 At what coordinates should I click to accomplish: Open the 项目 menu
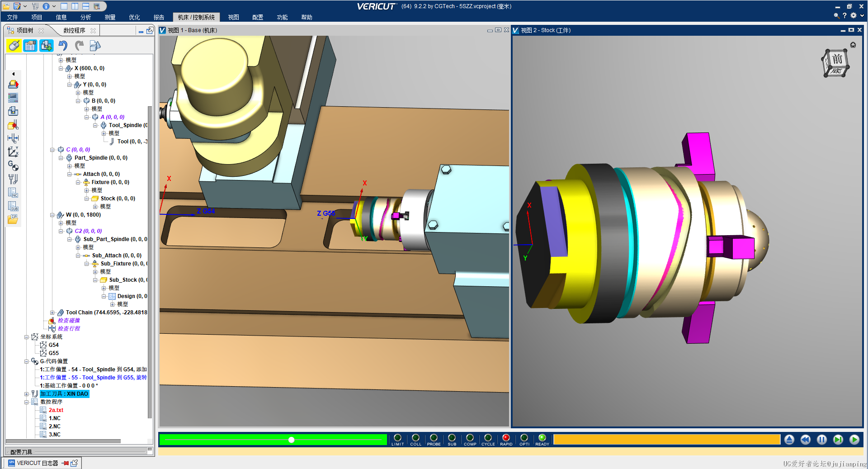pos(37,17)
